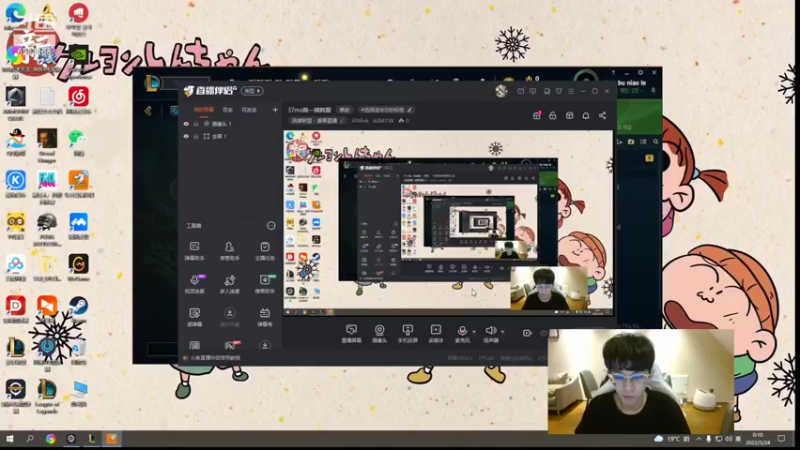Open the 房管助手 tool

[230, 251]
